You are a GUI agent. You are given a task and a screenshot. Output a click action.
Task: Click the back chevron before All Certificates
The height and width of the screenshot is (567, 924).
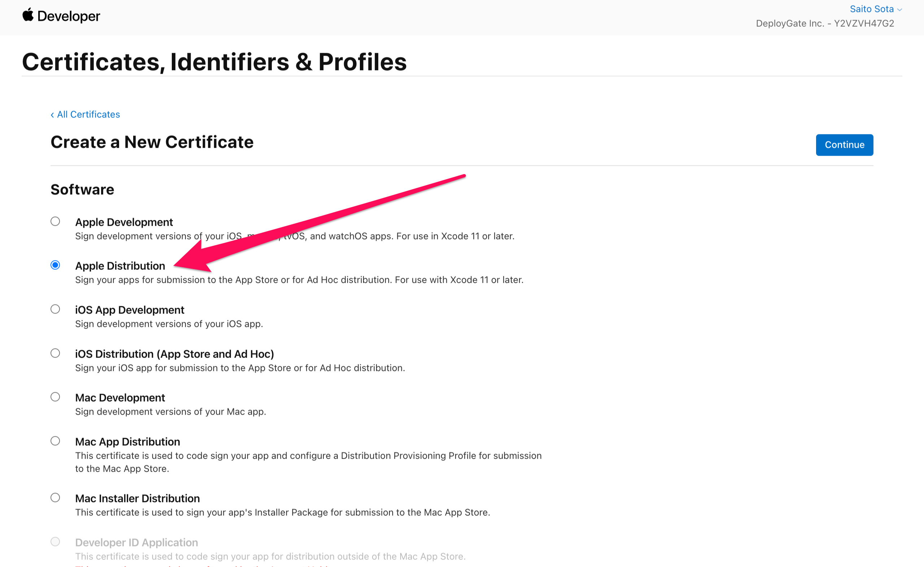pyautogui.click(x=52, y=114)
